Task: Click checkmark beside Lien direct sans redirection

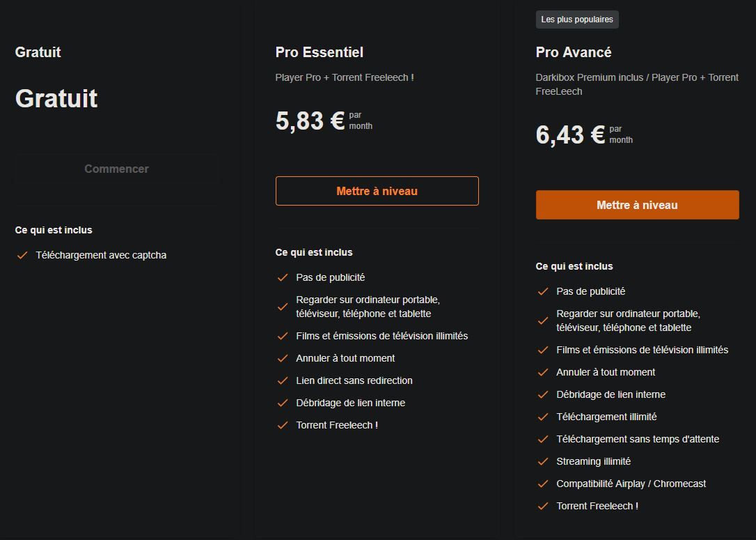Action: coord(283,380)
